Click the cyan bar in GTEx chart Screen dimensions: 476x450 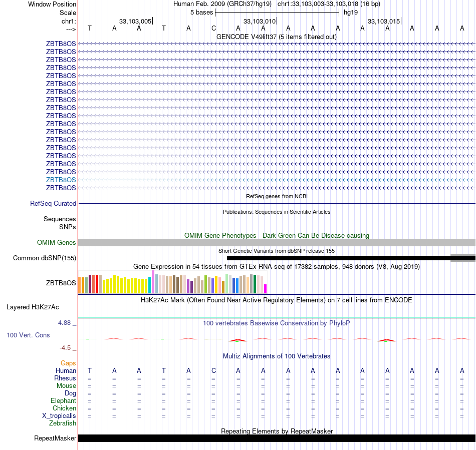click(x=150, y=285)
